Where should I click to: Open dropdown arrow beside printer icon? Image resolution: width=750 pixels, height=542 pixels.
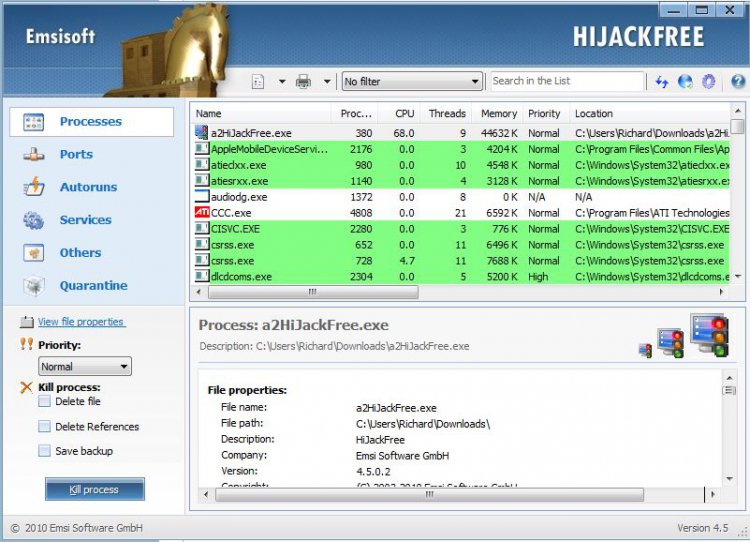[327, 81]
